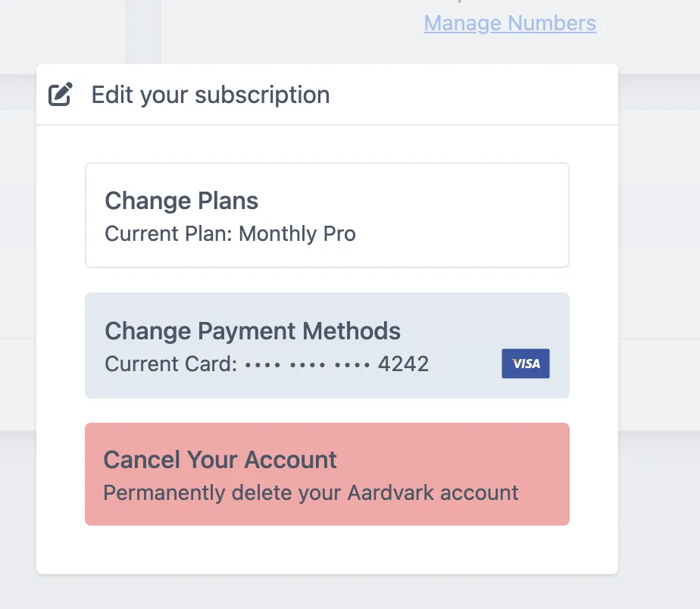Click inside the Change Payment Methods highlighted card

327,345
